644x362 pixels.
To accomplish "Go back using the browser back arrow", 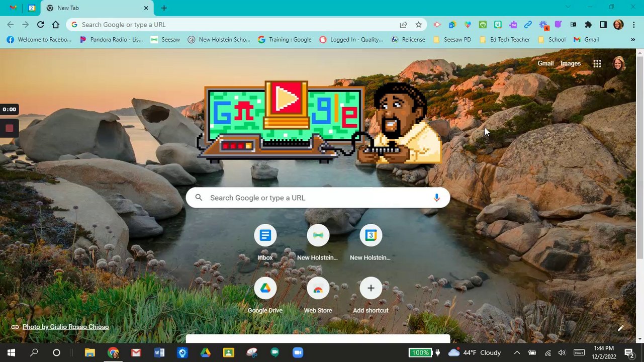I will coord(11,25).
